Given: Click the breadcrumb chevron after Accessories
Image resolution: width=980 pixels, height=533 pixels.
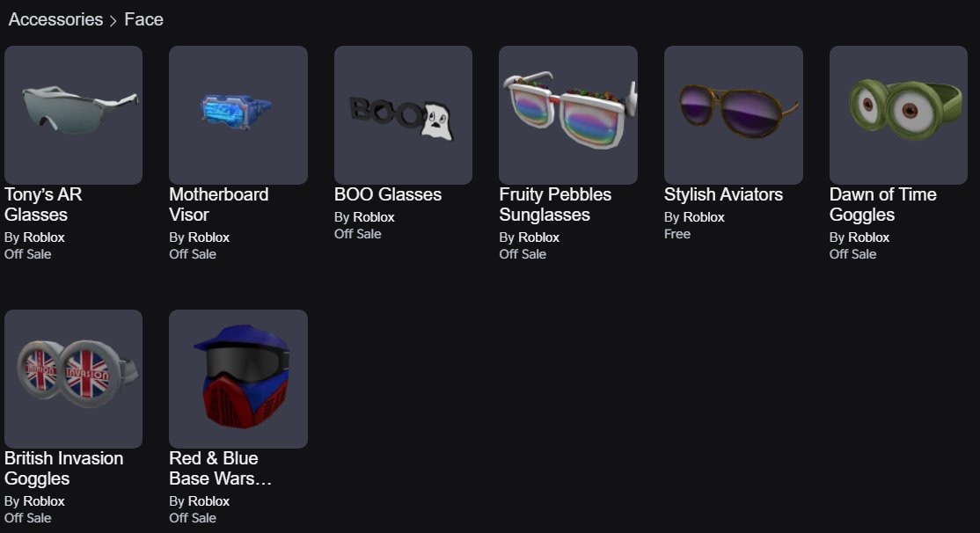Looking at the screenshot, I should (113, 21).
